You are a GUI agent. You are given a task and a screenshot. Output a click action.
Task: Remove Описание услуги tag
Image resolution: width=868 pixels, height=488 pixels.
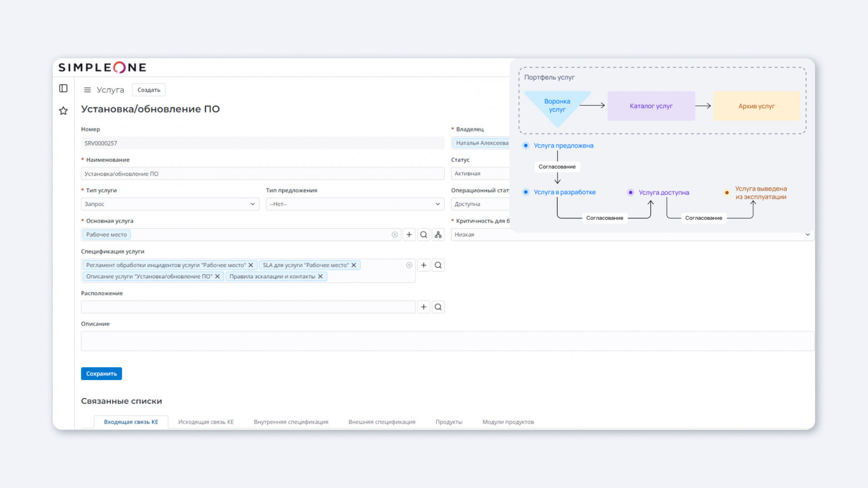coord(218,277)
